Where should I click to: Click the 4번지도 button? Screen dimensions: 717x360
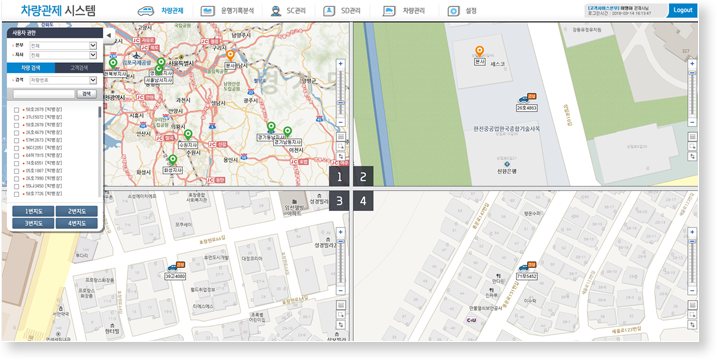76,223
